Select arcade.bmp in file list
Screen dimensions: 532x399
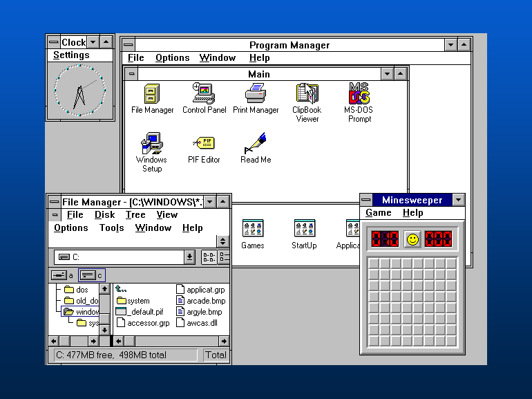[x=201, y=301]
